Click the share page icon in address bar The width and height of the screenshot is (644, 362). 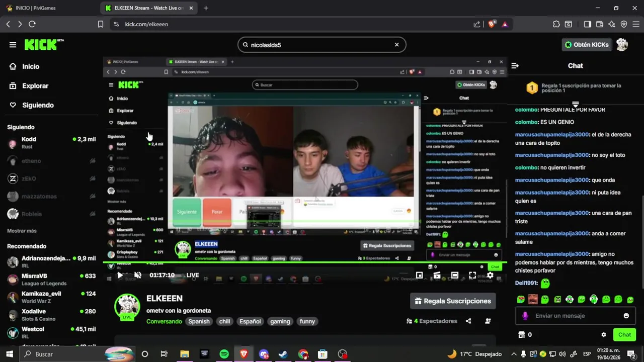477,24
